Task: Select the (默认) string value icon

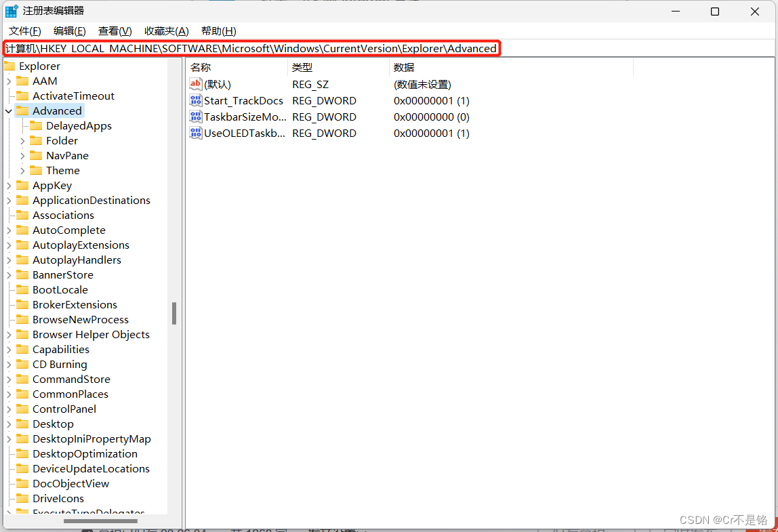Action: (195, 84)
